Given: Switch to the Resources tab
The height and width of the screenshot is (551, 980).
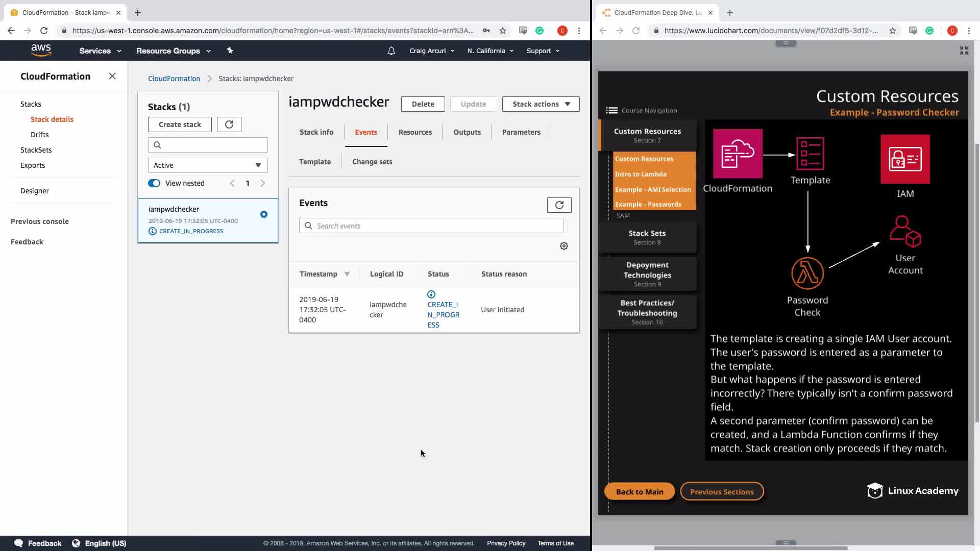Looking at the screenshot, I should 415,132.
